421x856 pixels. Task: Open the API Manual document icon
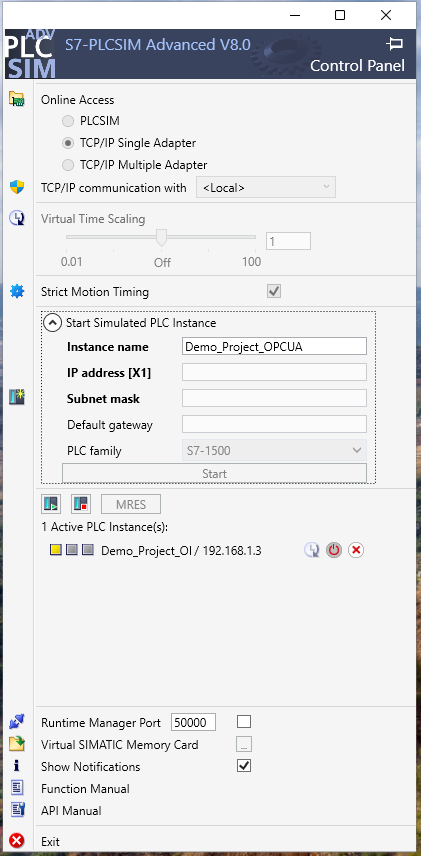pyautogui.click(x=17, y=810)
